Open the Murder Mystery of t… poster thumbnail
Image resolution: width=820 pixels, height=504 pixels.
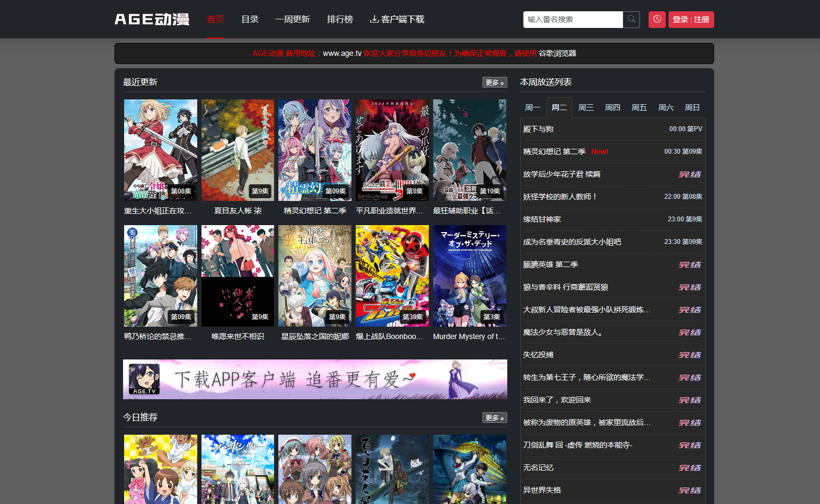pyautogui.click(x=470, y=276)
